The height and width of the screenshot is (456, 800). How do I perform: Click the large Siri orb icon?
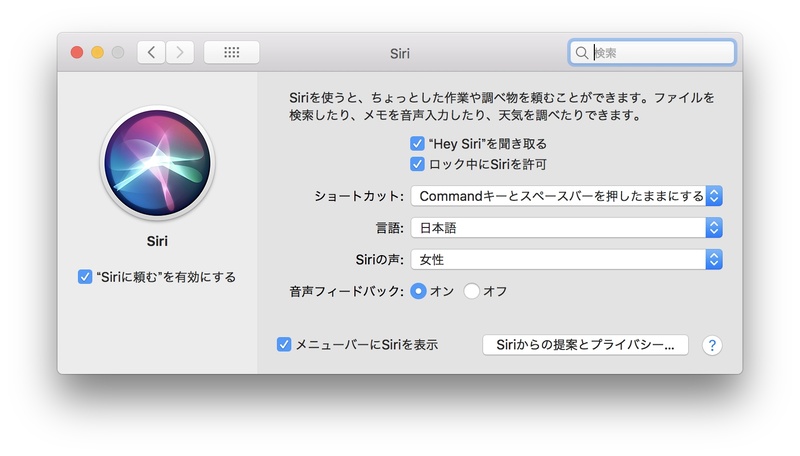(157, 163)
